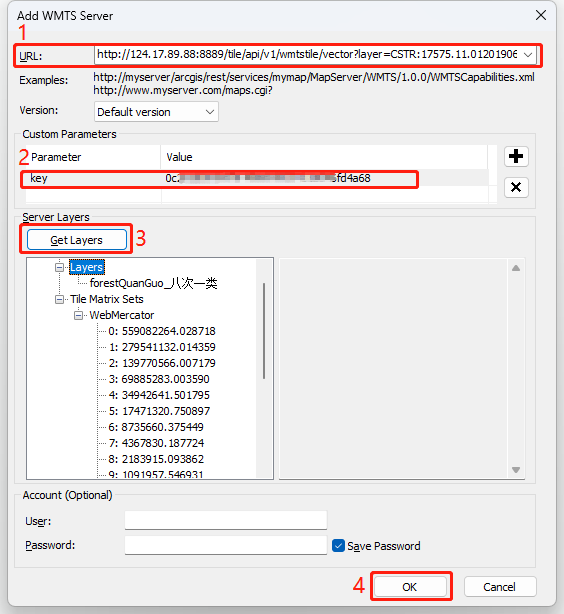Select tile matrix level 0 entry
The width and height of the screenshot is (564, 614).
162,331
